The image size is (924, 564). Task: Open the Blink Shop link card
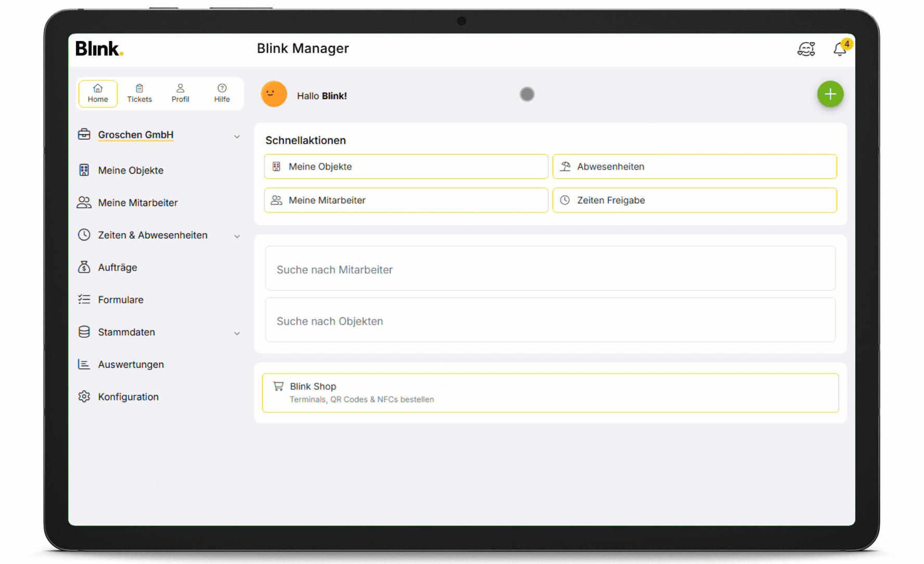[550, 393]
